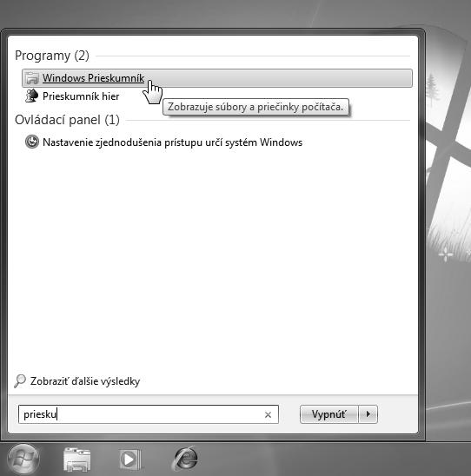Screen dimensions: 471x476
Task: Click Zobraziť ďalšie výsledky link
Action: pyautogui.click(x=85, y=381)
